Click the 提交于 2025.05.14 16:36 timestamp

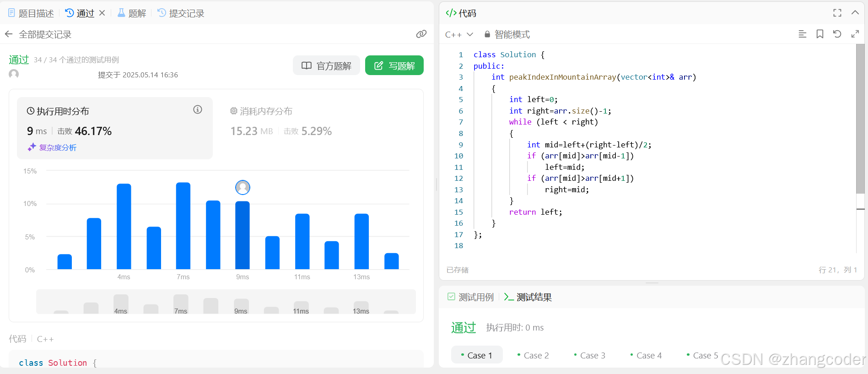click(x=138, y=75)
